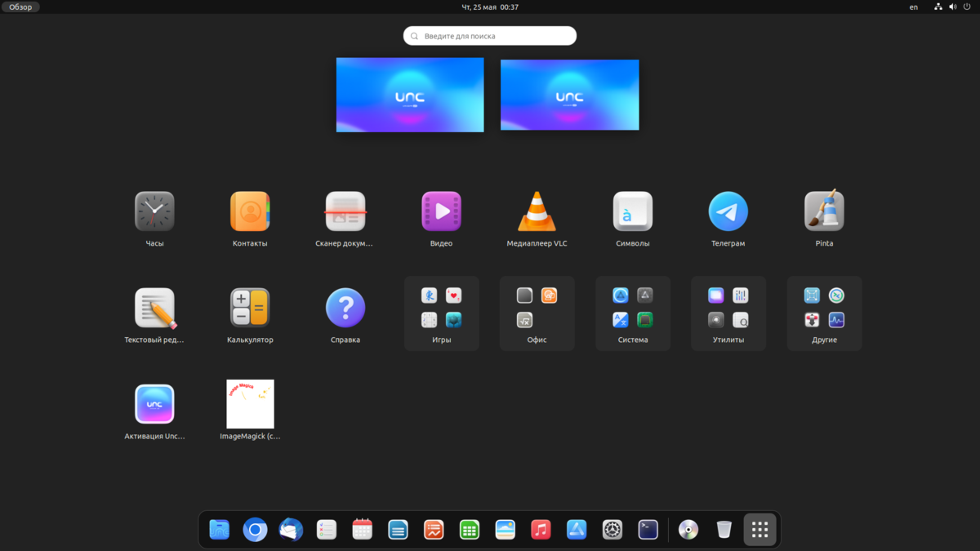Viewport: 980px width, 551px height.
Task: Click the search input field
Action: click(x=490, y=35)
